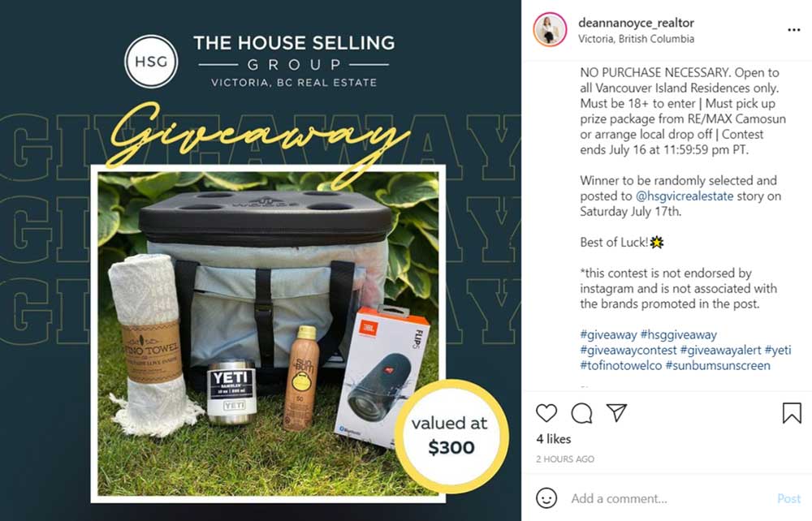Open the emoji picker smiley icon
The height and width of the screenshot is (521, 812).
pyautogui.click(x=546, y=498)
